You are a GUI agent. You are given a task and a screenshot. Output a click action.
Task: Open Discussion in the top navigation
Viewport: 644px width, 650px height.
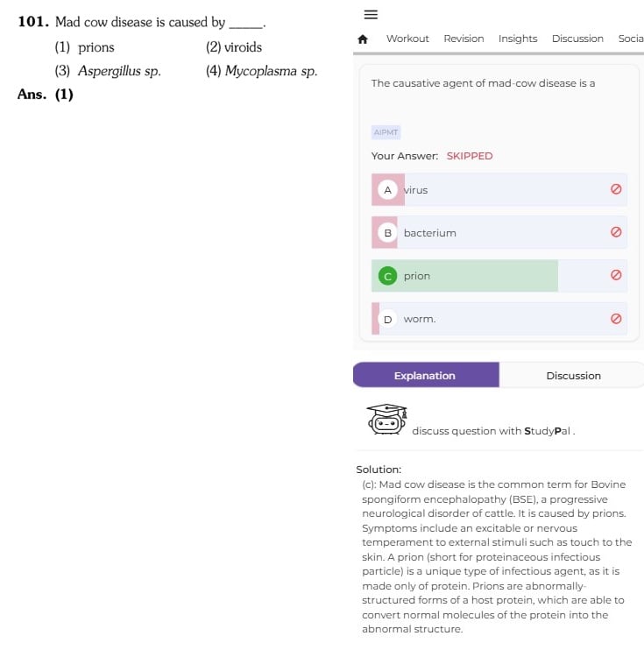(577, 39)
